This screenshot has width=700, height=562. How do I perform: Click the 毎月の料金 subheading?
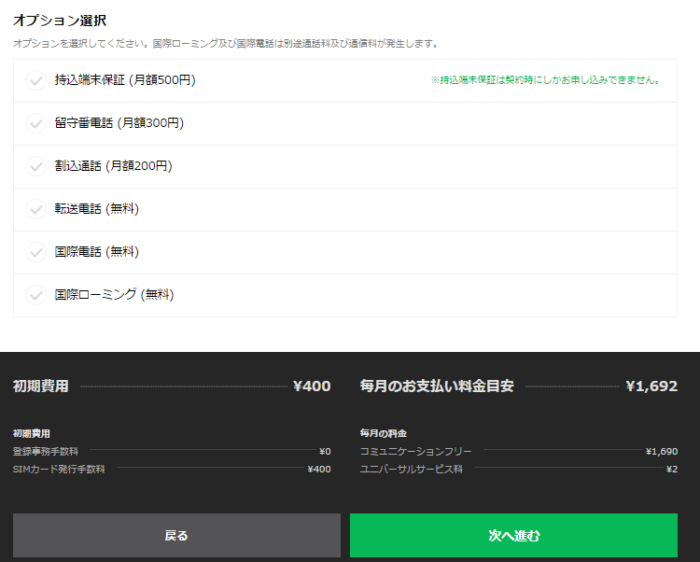click(x=383, y=433)
